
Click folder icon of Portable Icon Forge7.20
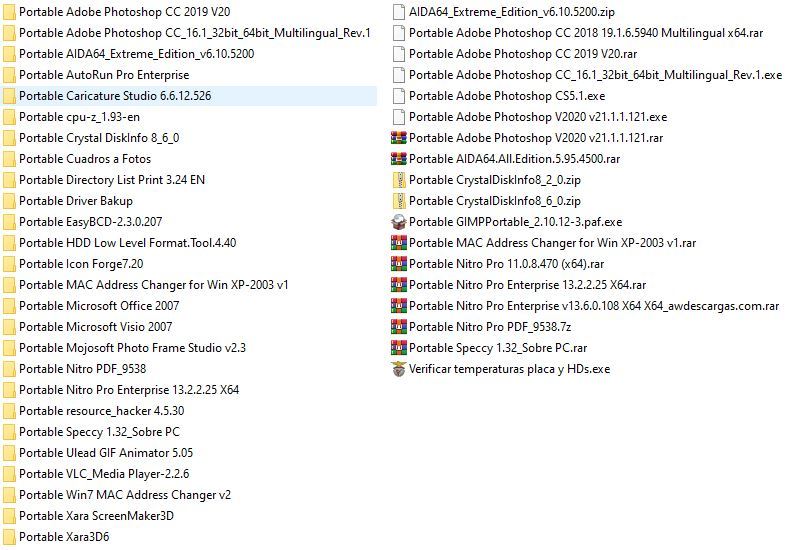point(9,264)
